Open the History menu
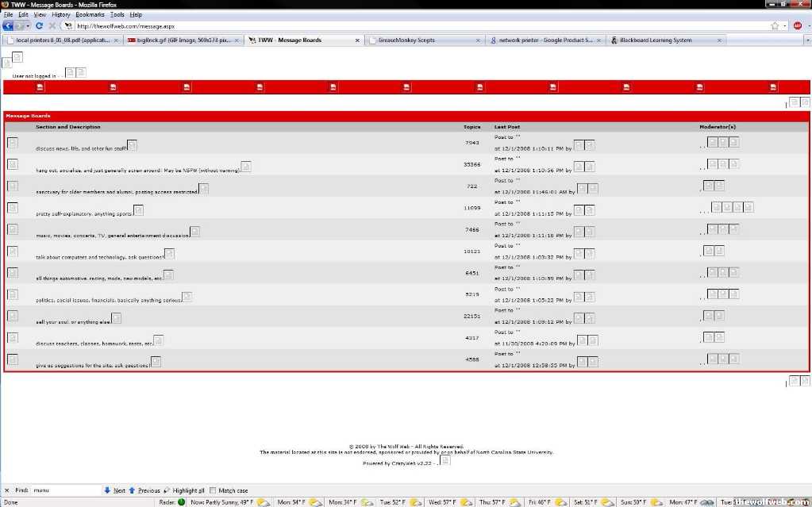 [x=60, y=14]
